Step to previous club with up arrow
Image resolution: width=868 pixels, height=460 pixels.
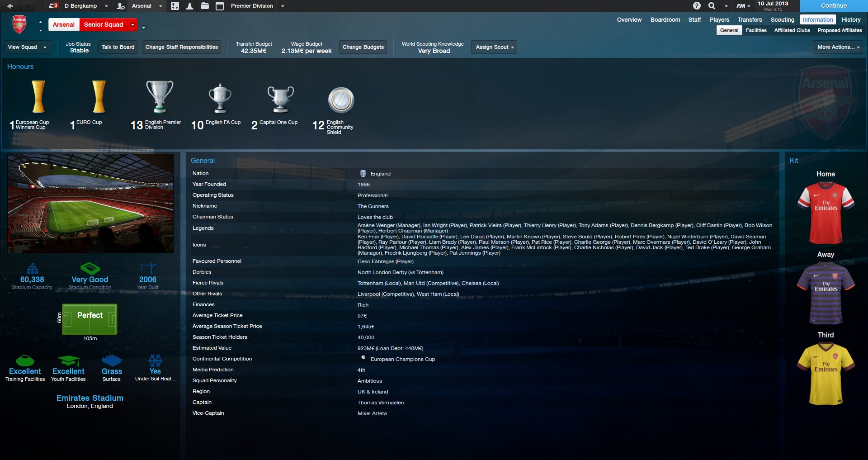pos(41,22)
